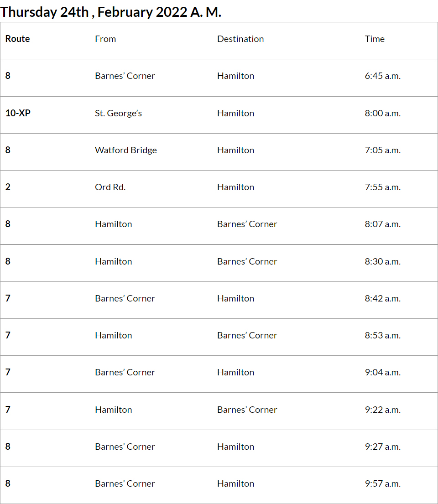This screenshot has height=504, width=438.
Task: Select St. George's origin cell
Action: click(118, 113)
